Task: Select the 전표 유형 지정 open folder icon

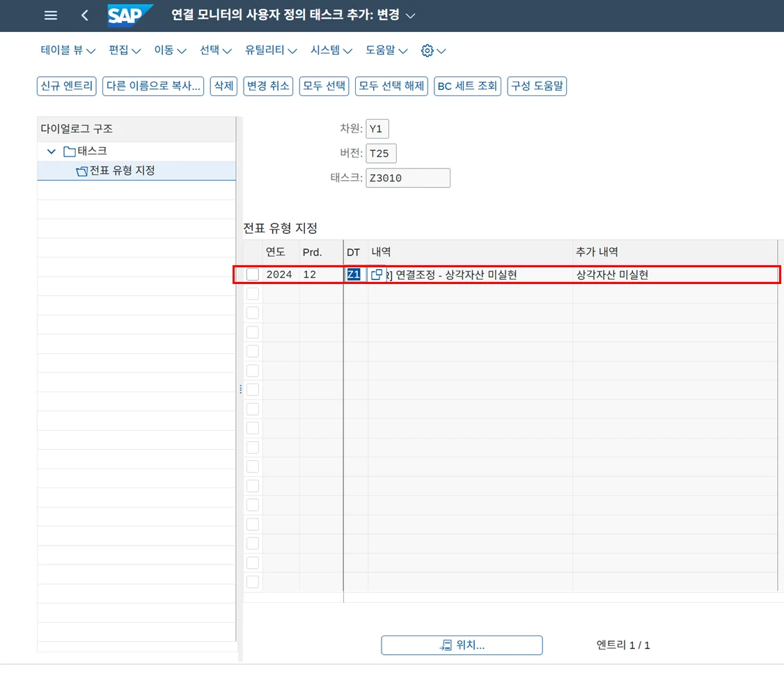Action: (x=81, y=171)
